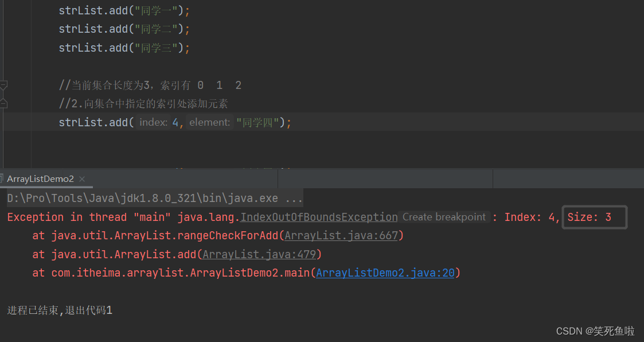
Task: Click the CSDN @笑死鱼啦 watermark
Action: [595, 331]
